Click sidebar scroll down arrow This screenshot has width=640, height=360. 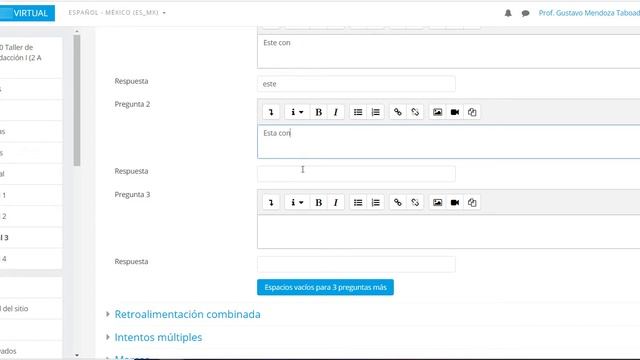77,356
